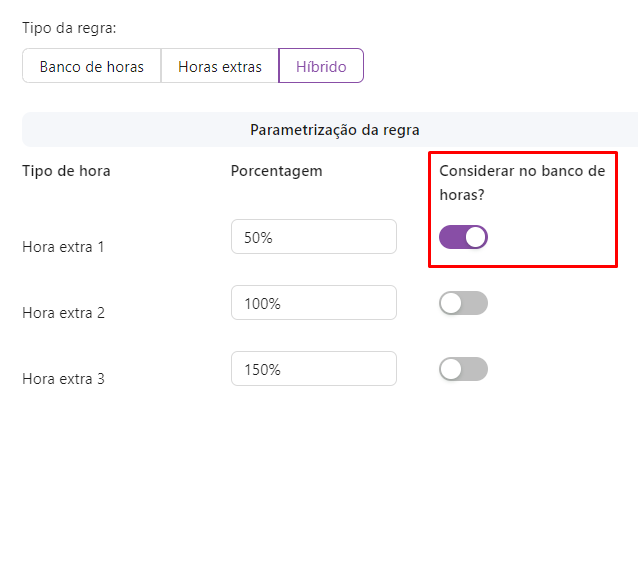This screenshot has width=638, height=568.
Task: Click the Parametrização da regra section header
Action: (334, 130)
